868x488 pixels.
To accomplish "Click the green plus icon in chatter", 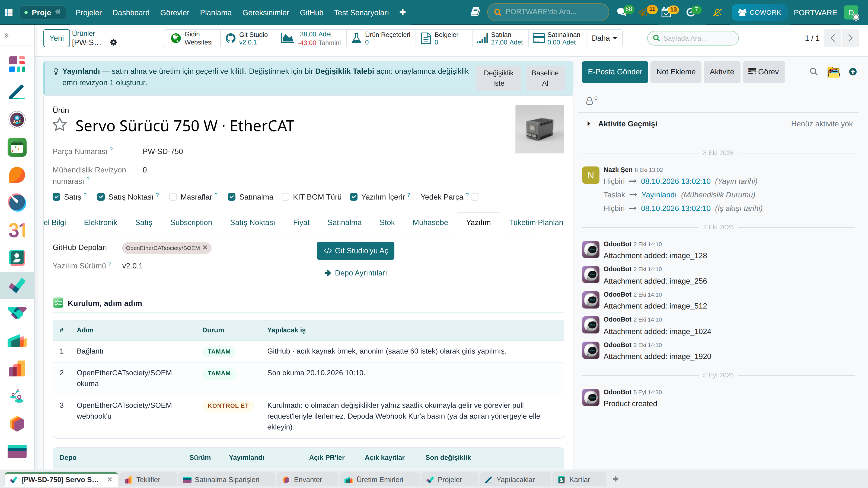I will pos(853,72).
